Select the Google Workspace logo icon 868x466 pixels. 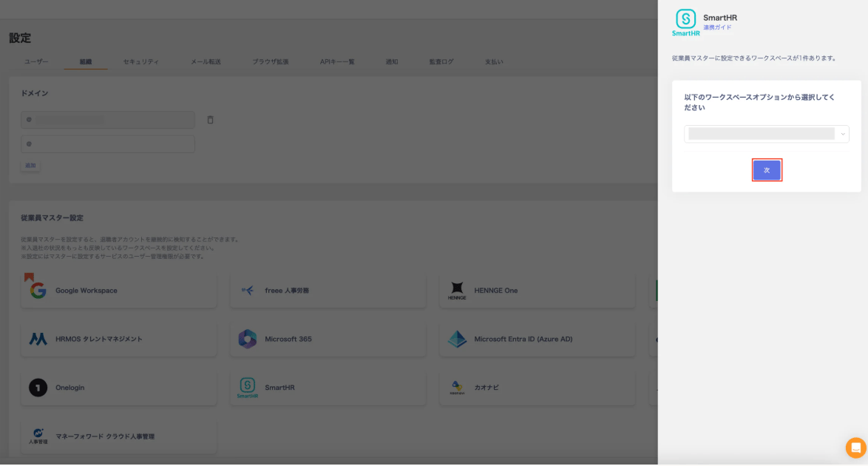tap(38, 290)
